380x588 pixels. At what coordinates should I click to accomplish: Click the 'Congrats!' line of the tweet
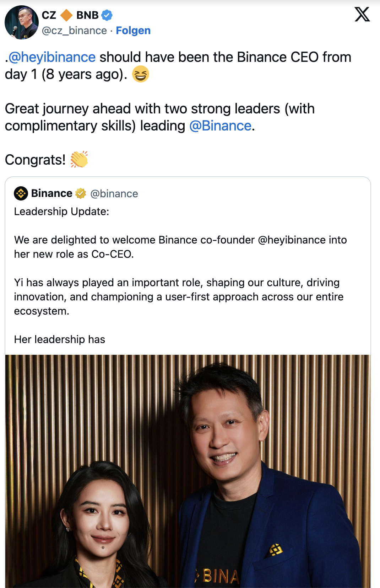pyautogui.click(x=35, y=160)
